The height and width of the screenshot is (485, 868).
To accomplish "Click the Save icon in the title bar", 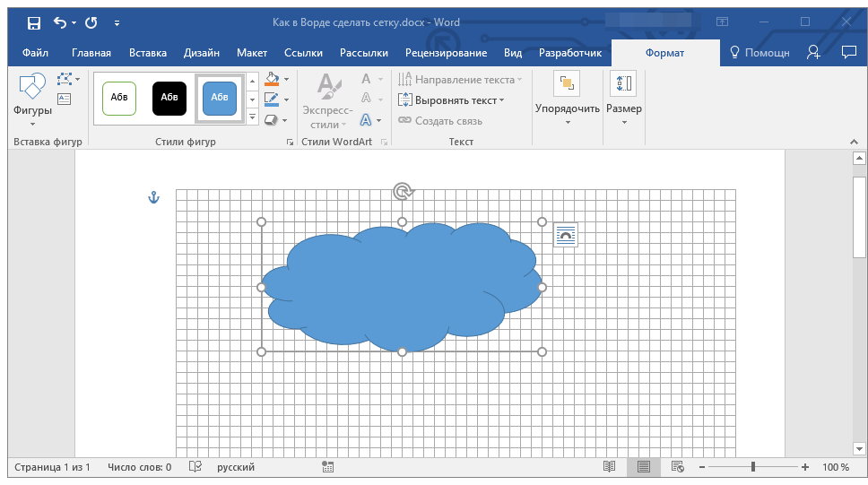I will pos(33,22).
